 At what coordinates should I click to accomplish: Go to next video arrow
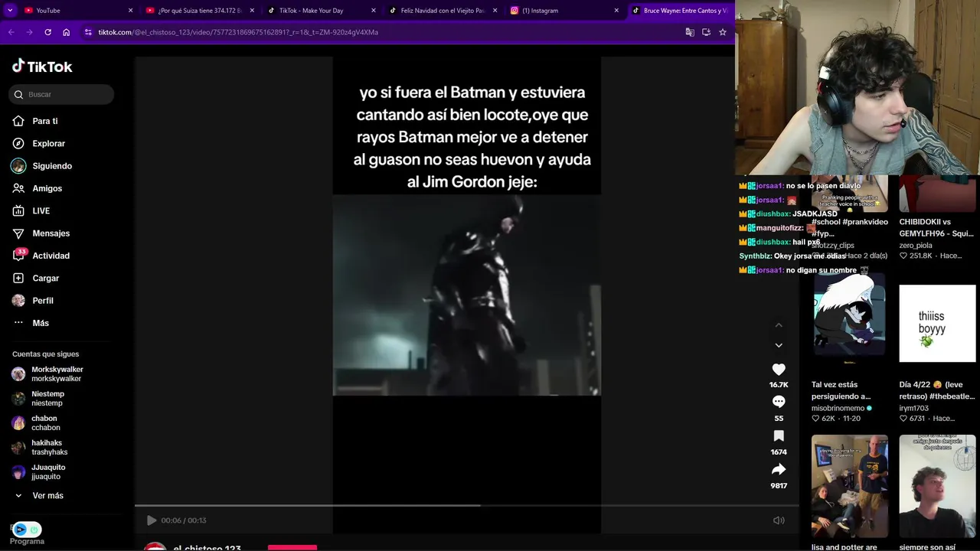point(779,345)
